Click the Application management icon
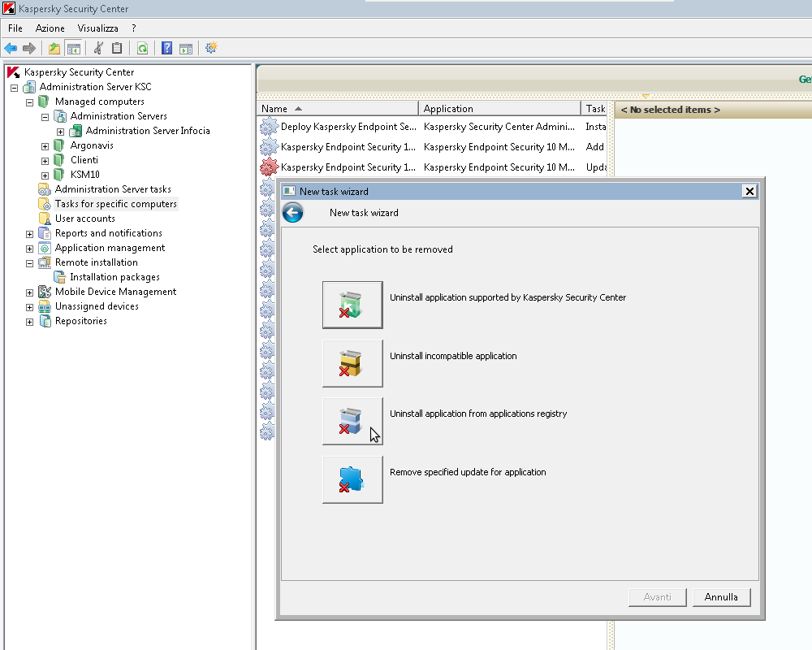Viewport: 812px width, 650px height. (45, 248)
